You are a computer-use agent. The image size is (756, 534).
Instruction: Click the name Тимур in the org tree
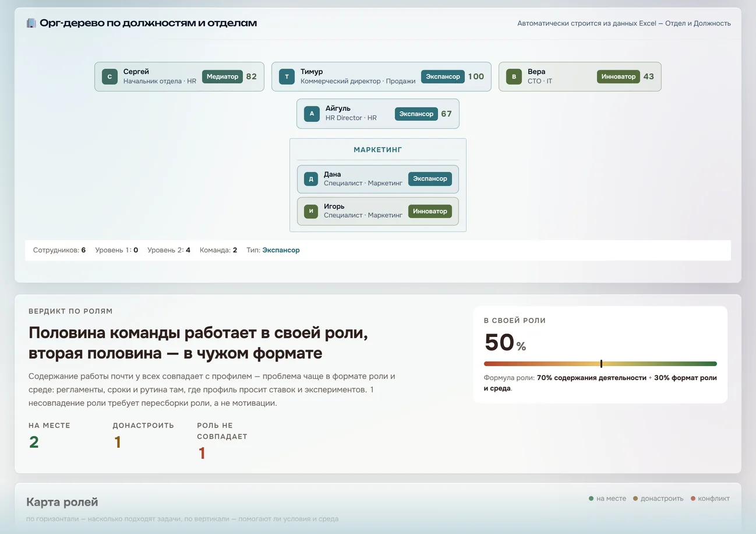tap(312, 72)
